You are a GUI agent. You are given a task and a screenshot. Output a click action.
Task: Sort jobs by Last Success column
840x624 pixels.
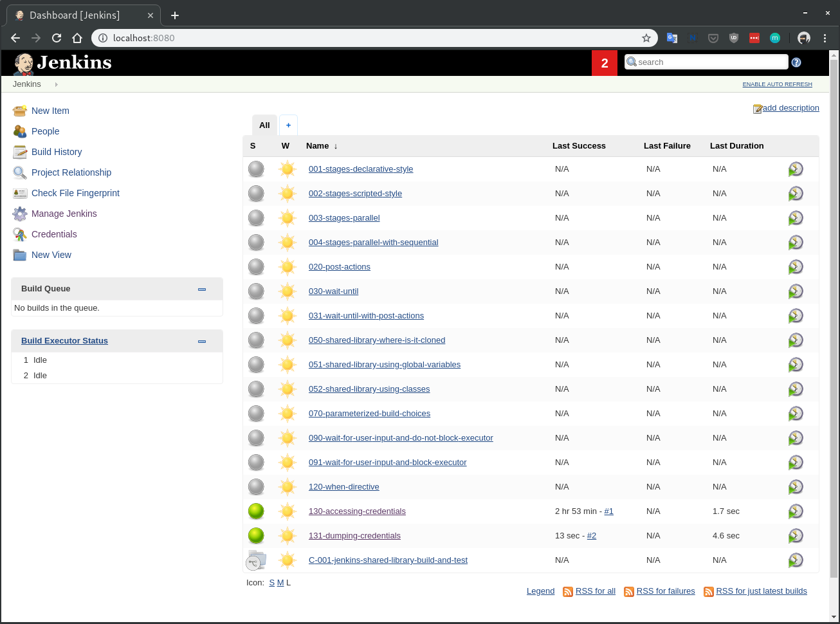point(579,146)
